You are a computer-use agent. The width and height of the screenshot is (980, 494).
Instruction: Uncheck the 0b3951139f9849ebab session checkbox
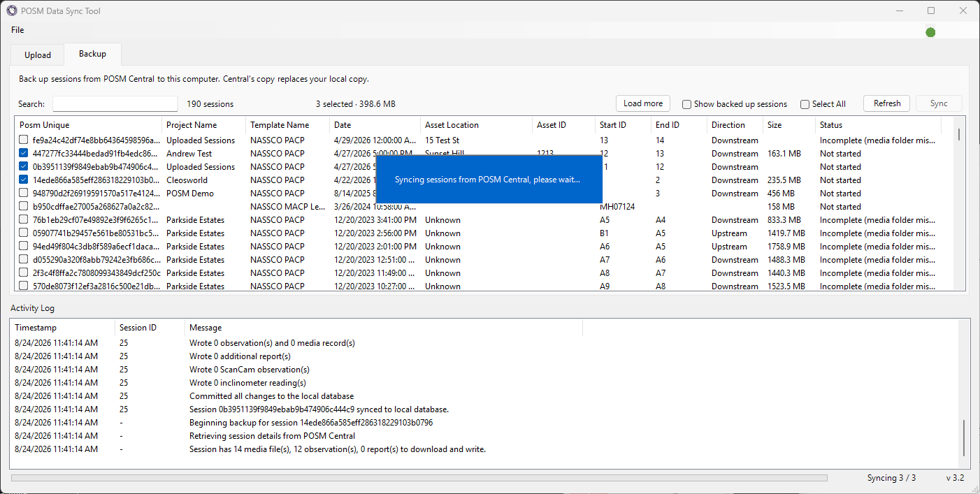24,166
